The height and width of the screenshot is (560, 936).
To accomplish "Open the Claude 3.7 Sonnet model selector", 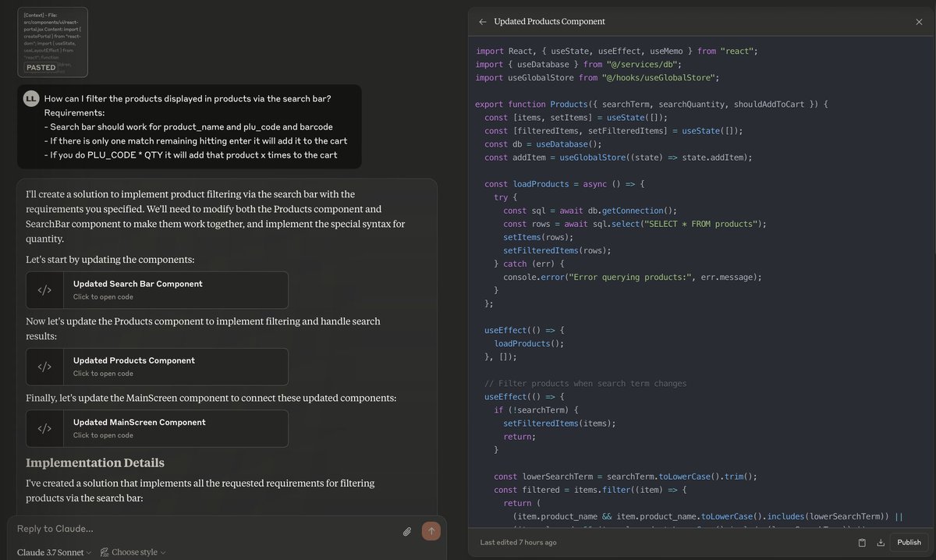I will (55, 552).
